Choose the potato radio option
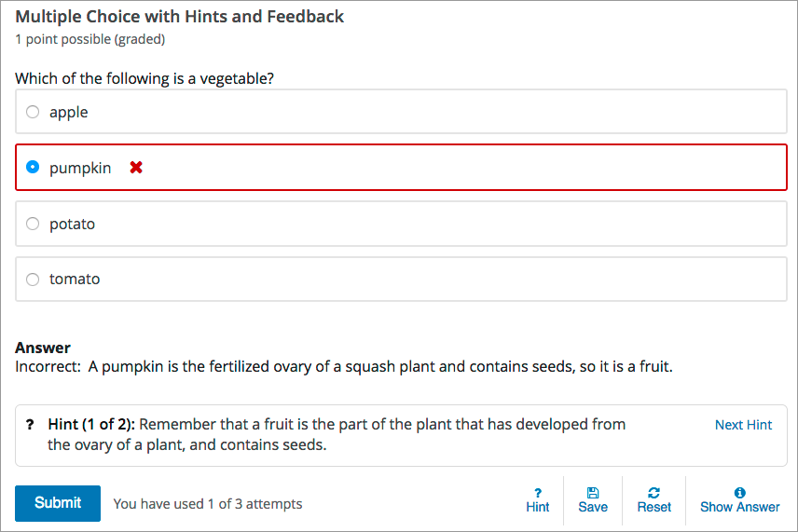This screenshot has height=532, width=798. click(x=33, y=224)
